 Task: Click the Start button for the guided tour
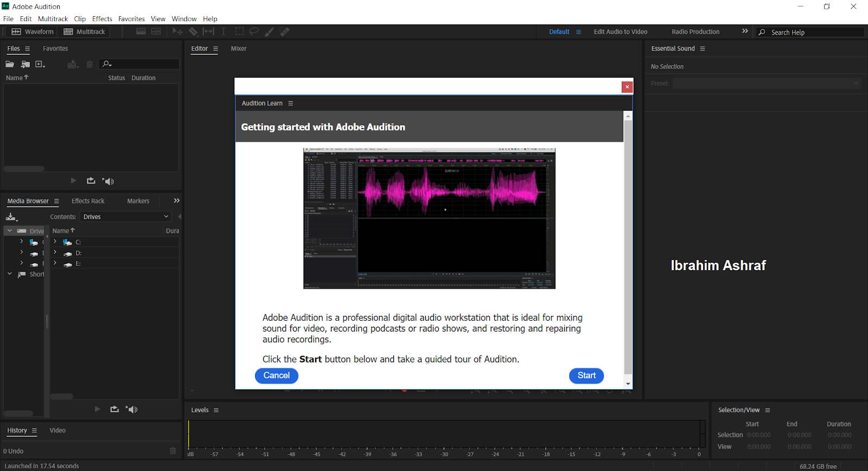click(586, 375)
